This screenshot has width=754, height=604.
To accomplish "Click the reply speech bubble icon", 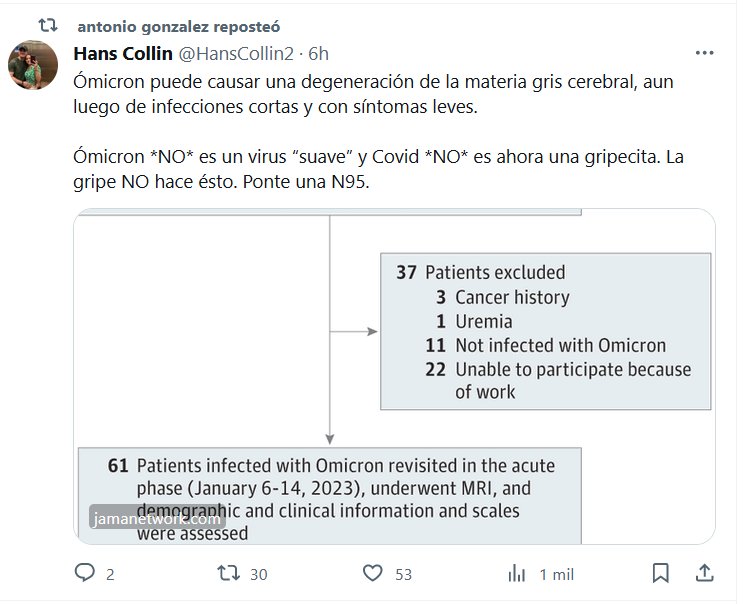I will click(85, 573).
